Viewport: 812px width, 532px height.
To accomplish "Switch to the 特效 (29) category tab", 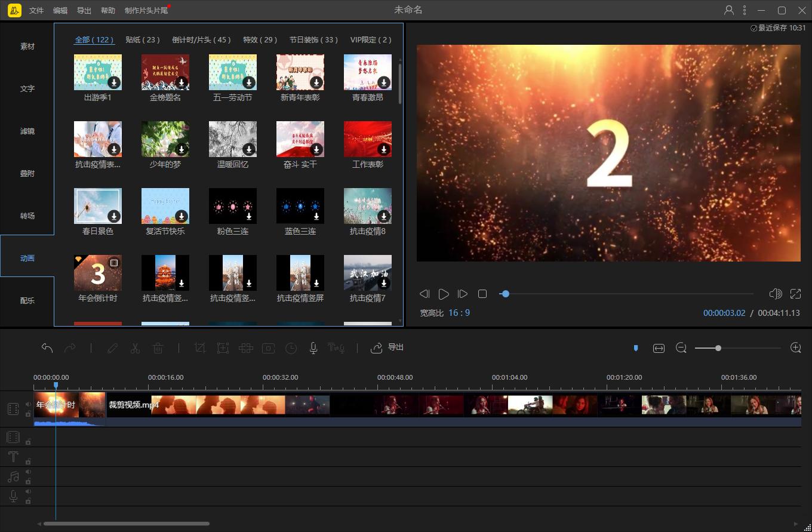I will [x=260, y=40].
